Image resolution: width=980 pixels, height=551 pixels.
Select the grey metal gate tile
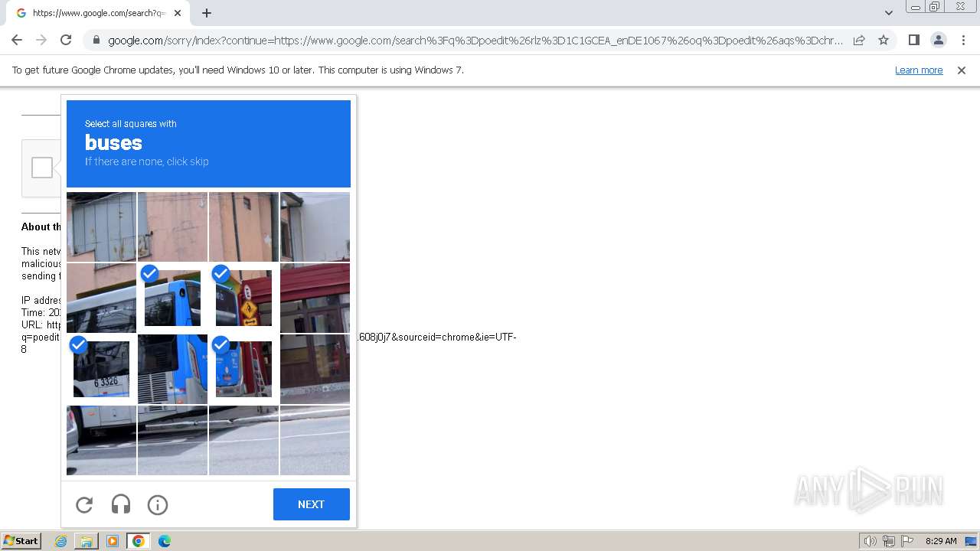101,227
